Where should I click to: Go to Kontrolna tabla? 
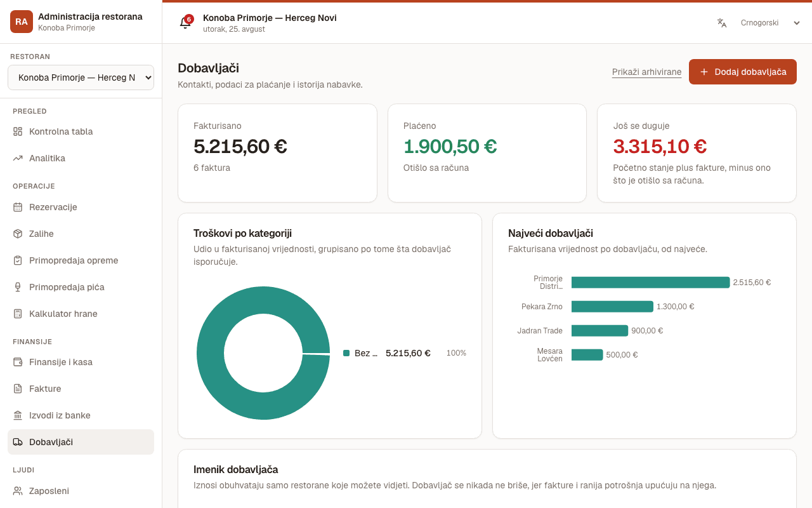tap(81, 131)
